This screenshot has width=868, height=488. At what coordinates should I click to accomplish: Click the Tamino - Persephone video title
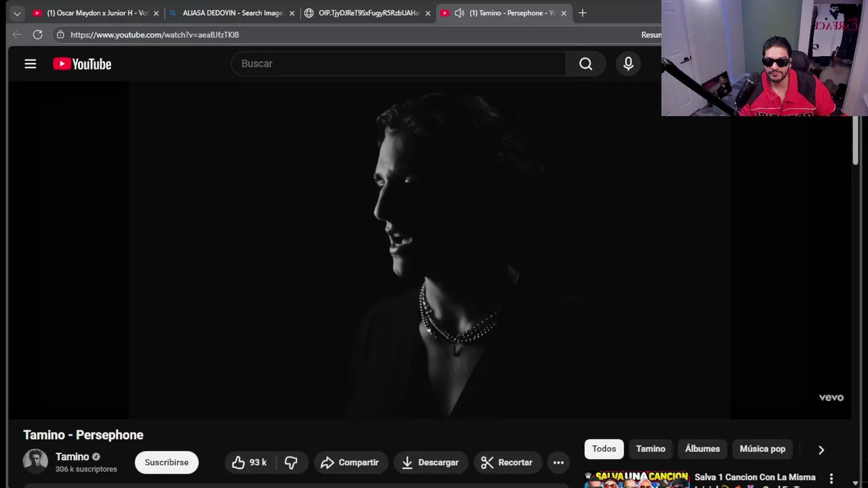pyautogui.click(x=83, y=435)
